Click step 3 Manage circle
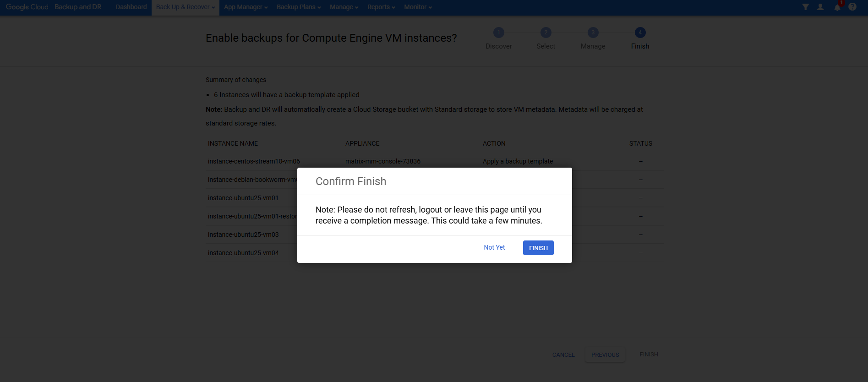Image resolution: width=868 pixels, height=382 pixels. coord(593,33)
